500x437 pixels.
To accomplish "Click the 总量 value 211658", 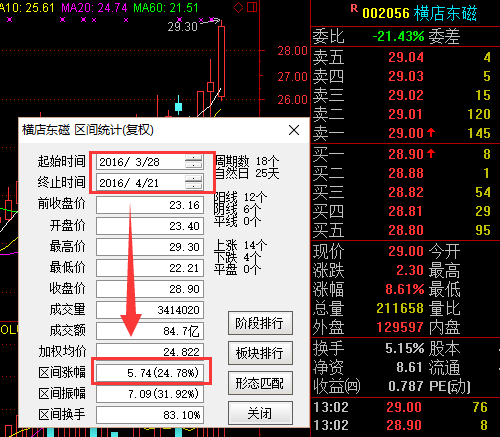I will (x=400, y=308).
